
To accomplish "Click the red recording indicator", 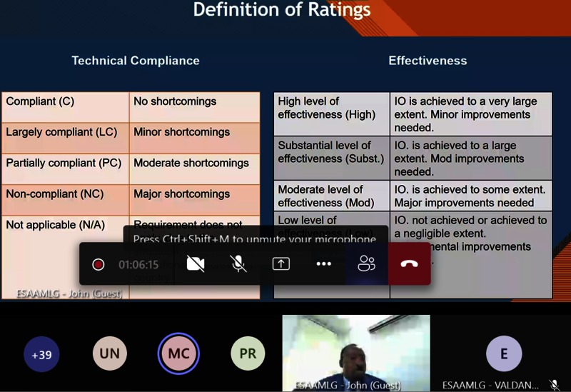I will pos(98,265).
